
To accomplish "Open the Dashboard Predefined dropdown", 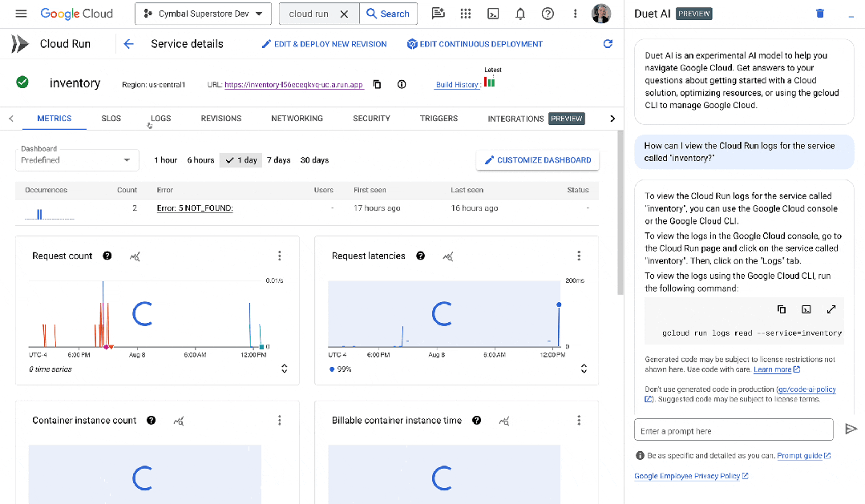I will tap(77, 160).
